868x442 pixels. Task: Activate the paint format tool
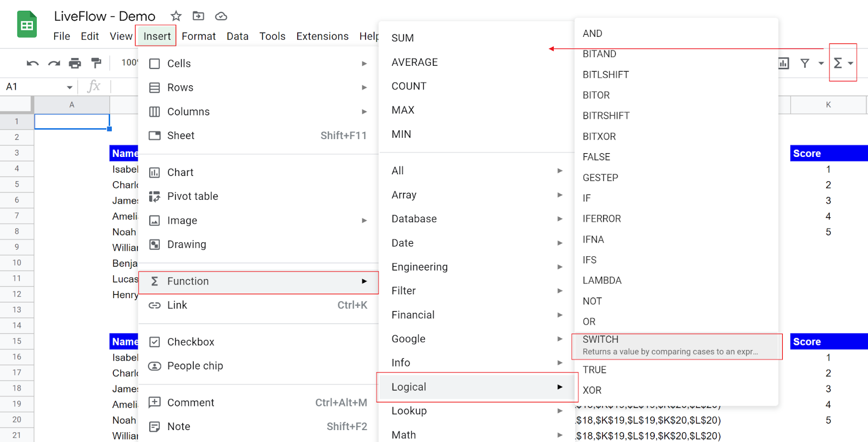coord(96,63)
